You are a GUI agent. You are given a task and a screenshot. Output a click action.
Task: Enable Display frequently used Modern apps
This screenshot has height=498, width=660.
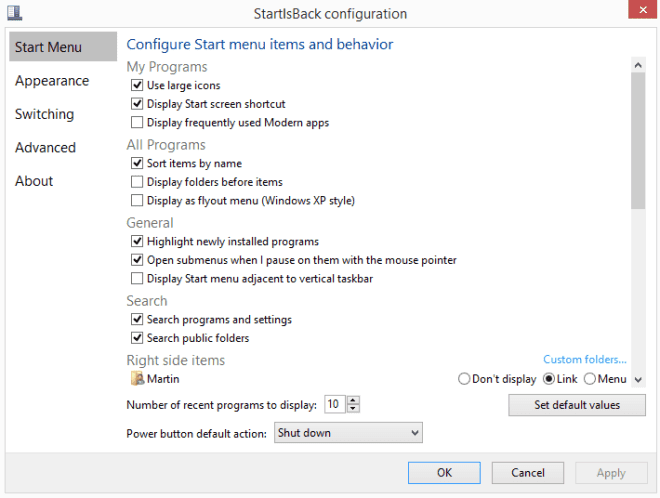point(137,122)
